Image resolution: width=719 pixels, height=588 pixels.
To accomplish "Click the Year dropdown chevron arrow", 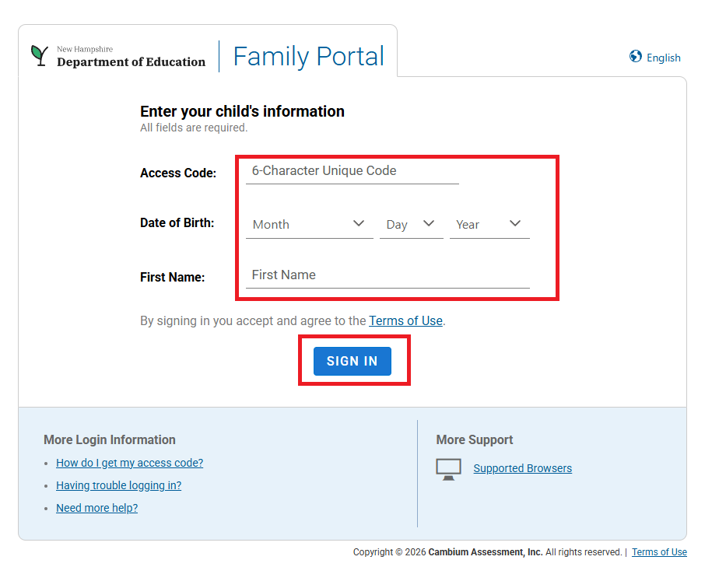I will click(515, 224).
